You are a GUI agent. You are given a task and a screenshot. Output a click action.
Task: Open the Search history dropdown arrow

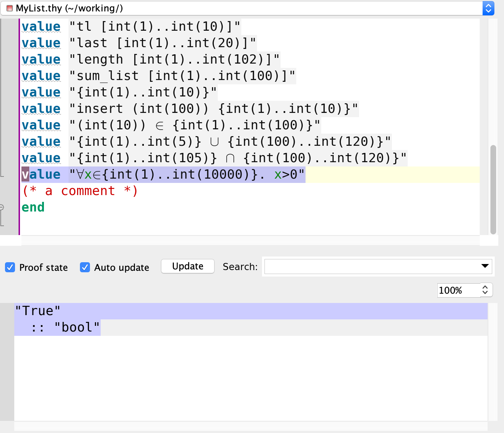tap(485, 266)
